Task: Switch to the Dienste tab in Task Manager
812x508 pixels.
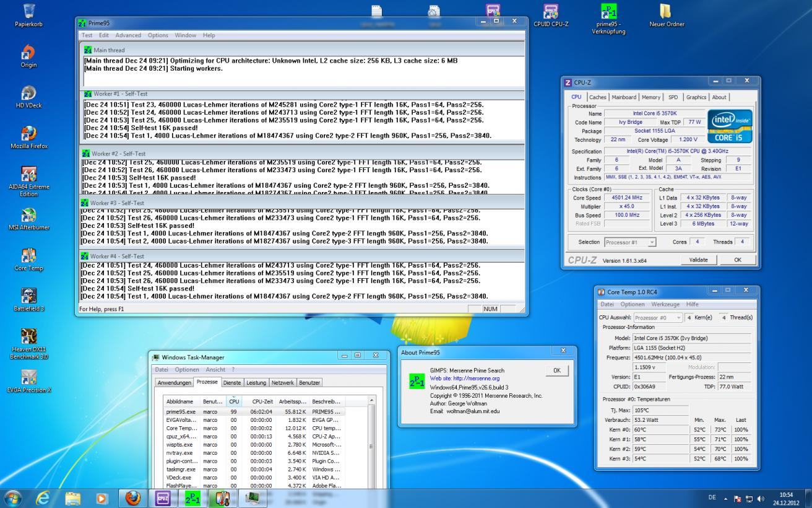Action: (232, 383)
